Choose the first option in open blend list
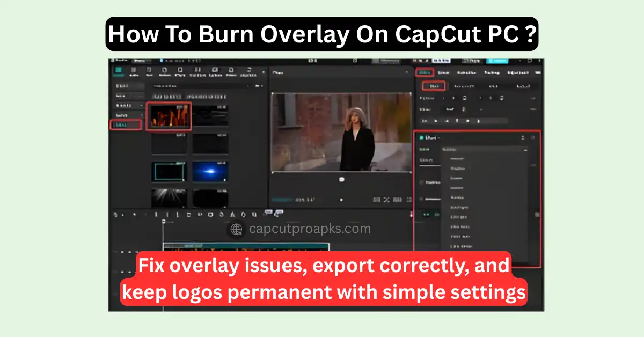The height and width of the screenshot is (337, 644). (x=457, y=159)
